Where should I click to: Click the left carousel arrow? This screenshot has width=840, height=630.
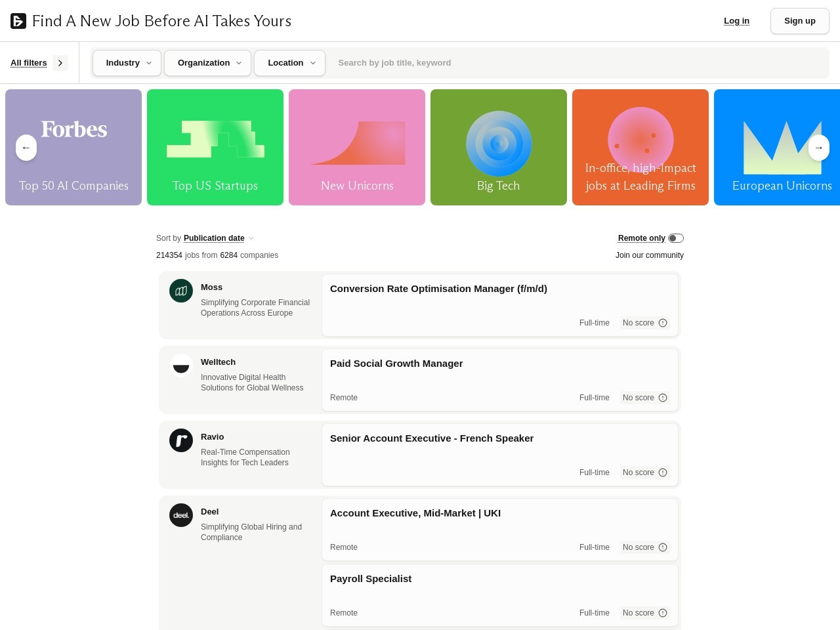(26, 148)
